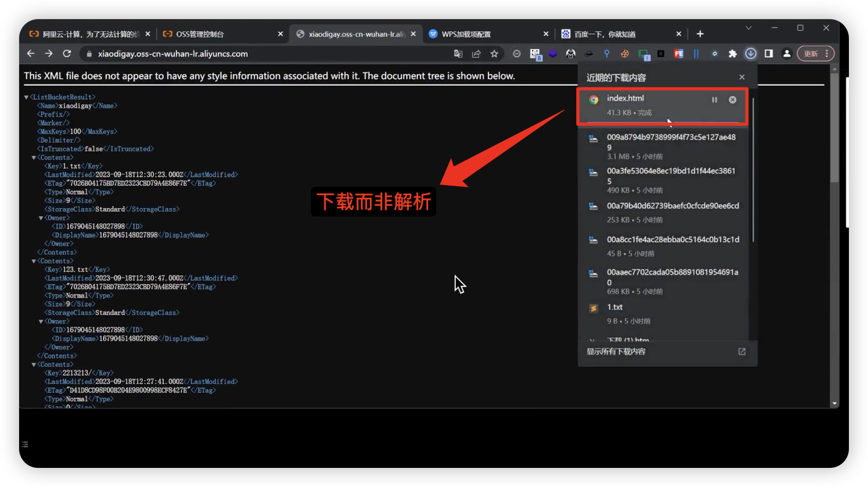This screenshot has width=868, height=487.
Task: Select the xiaodigay.oss-cn-wuhan-lr tab
Action: [x=356, y=34]
